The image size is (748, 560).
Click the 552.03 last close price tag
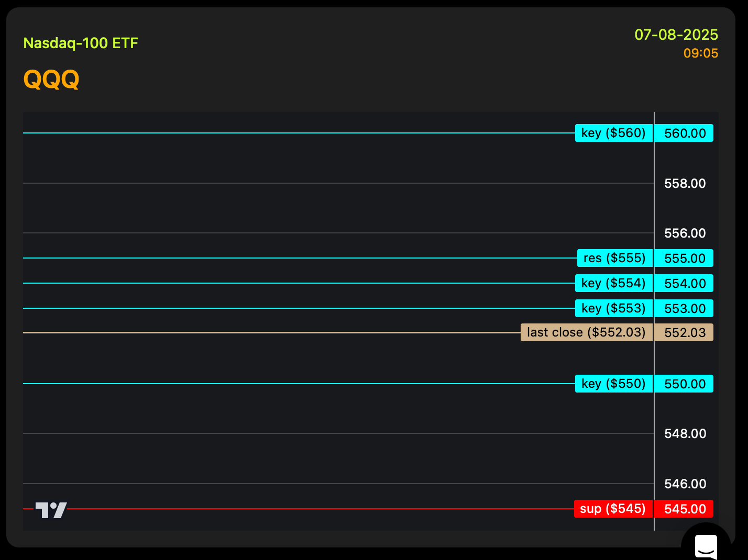(x=684, y=332)
